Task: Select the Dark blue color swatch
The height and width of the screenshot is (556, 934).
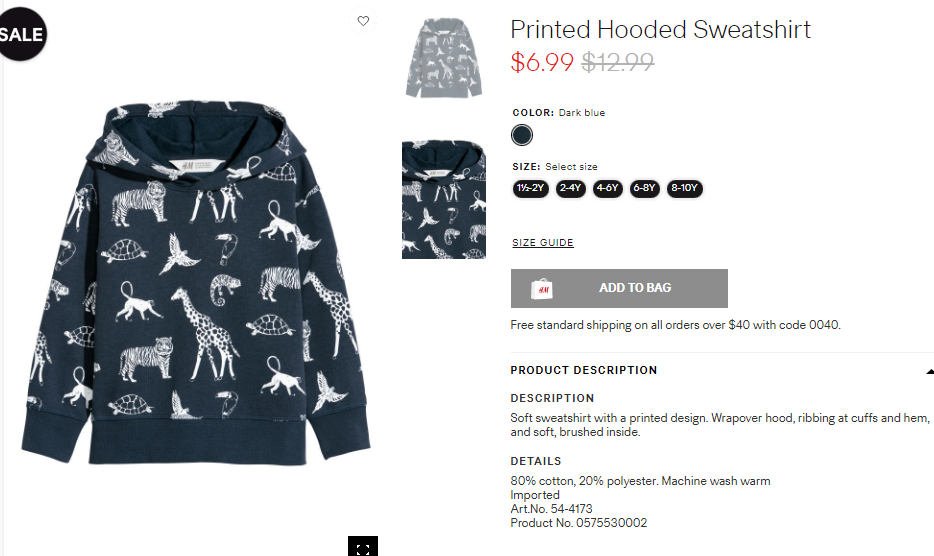Action: tap(522, 135)
